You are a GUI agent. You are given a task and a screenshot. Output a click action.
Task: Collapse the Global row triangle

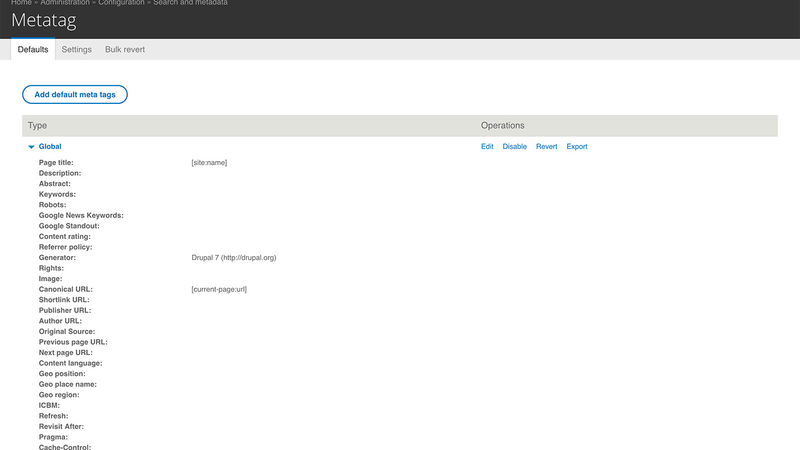tap(31, 147)
